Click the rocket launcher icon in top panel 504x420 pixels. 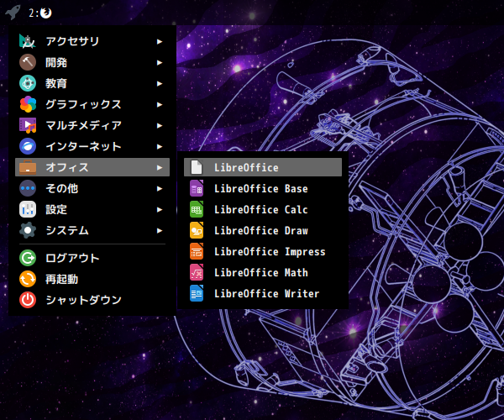tap(13, 13)
